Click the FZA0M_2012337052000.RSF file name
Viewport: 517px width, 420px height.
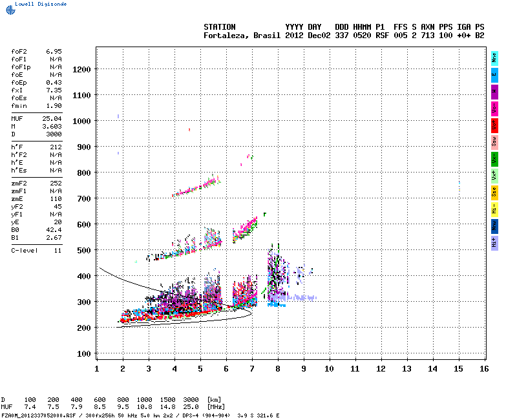pyautogui.click(x=39, y=415)
